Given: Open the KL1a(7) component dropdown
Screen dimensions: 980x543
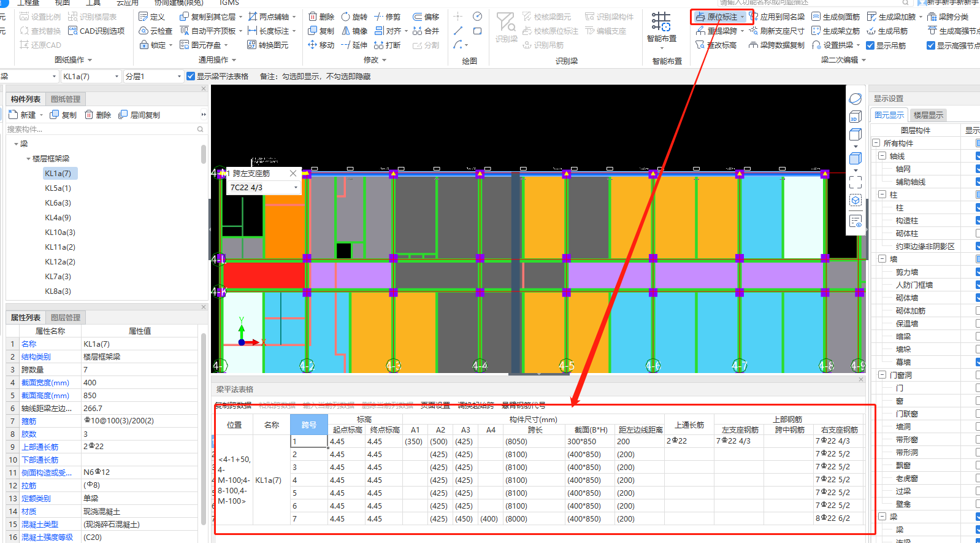Looking at the screenshot, I should point(117,76).
